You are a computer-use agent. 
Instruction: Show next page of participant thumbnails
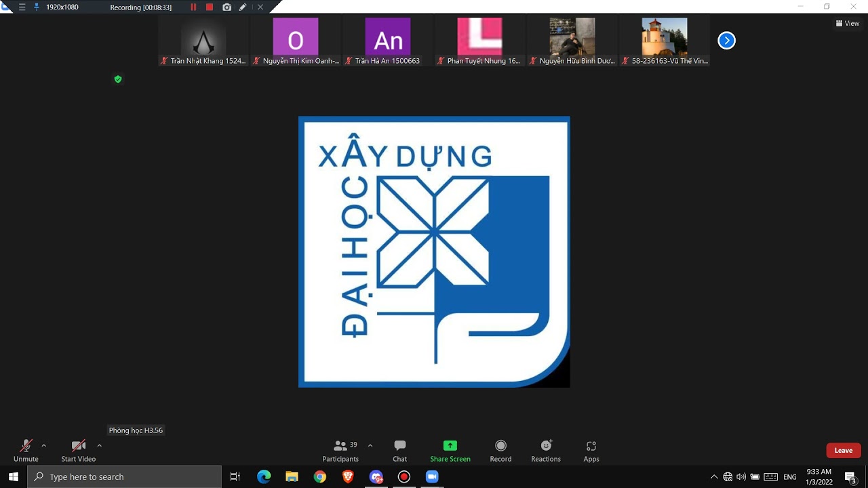[x=726, y=41]
